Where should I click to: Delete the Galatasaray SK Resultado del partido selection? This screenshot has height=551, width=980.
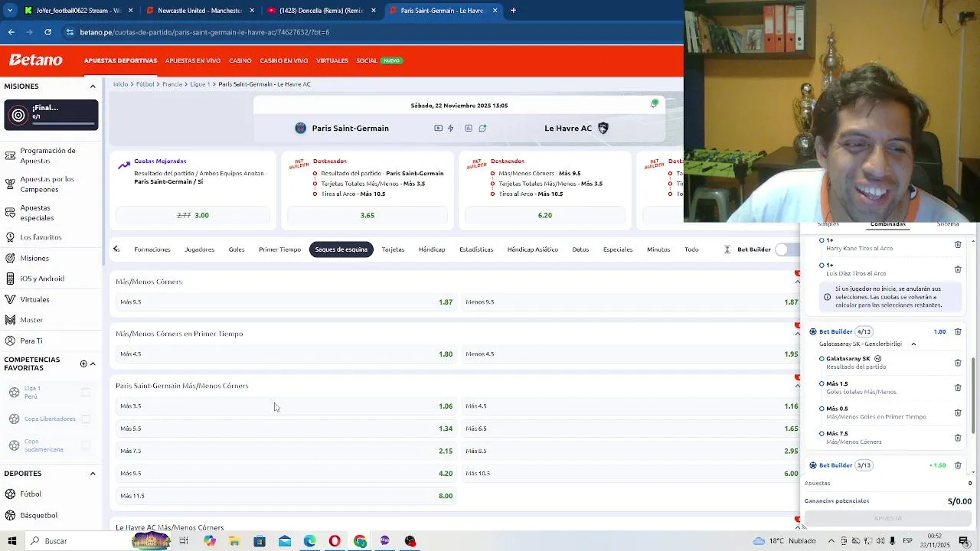[958, 363]
